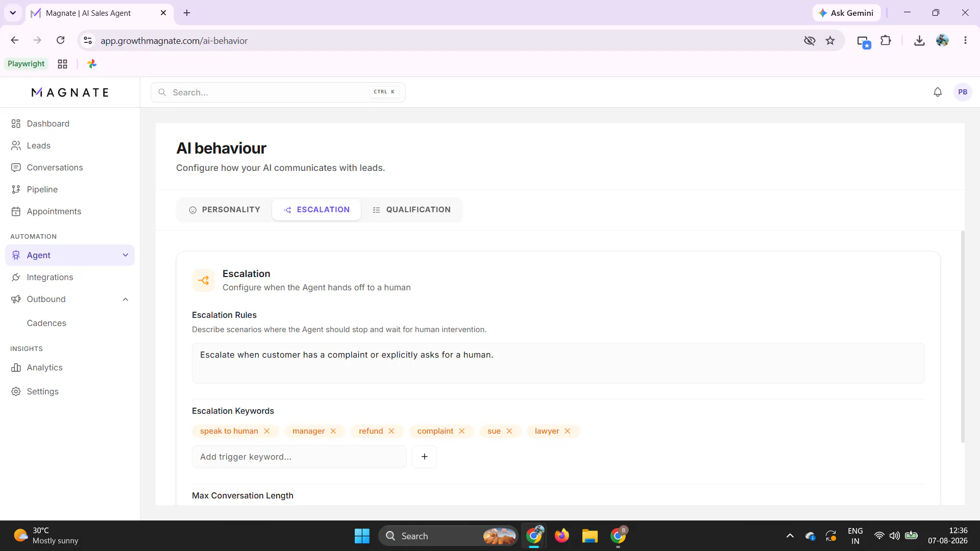Switch to the Personality tab
980x551 pixels.
225,210
